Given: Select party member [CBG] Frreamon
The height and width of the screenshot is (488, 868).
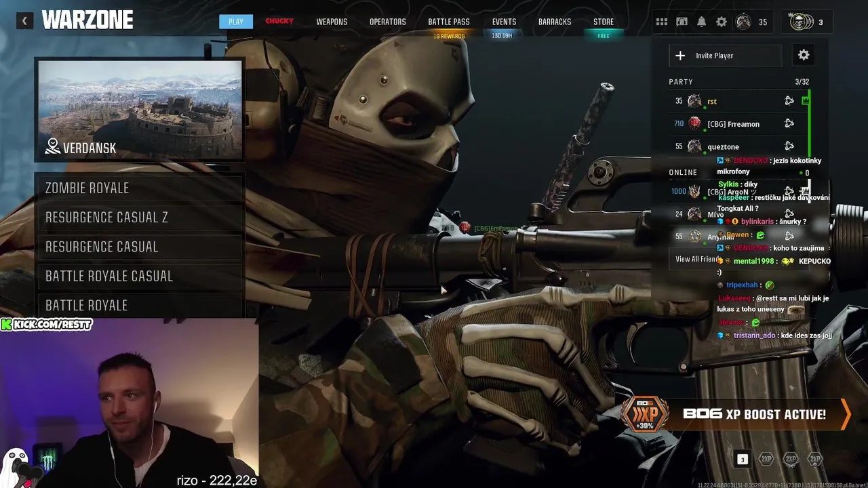Looking at the screenshot, I should 739,123.
